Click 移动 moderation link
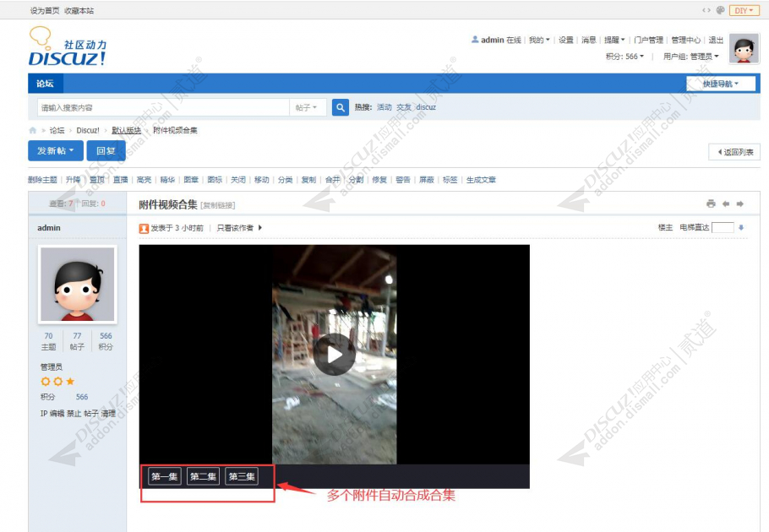Screen dimensions: 769x532 point(262,180)
